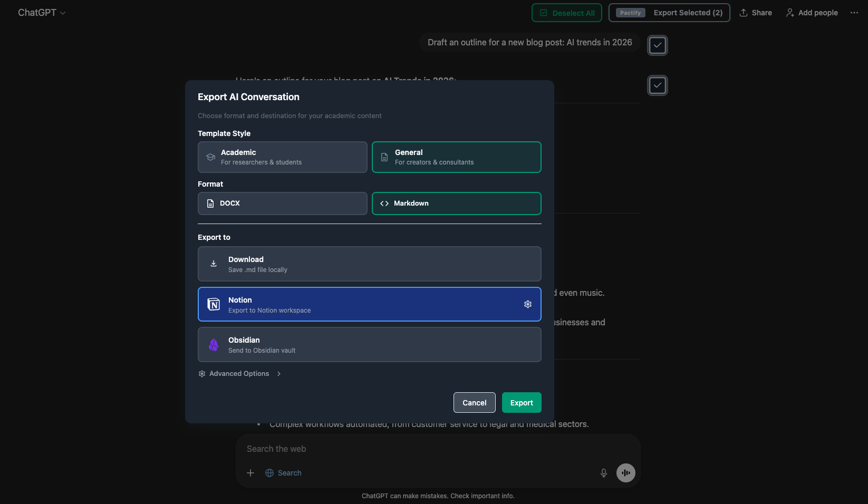Click the Share icon in the top bar
This screenshot has height=504, width=868.
click(x=743, y=12)
